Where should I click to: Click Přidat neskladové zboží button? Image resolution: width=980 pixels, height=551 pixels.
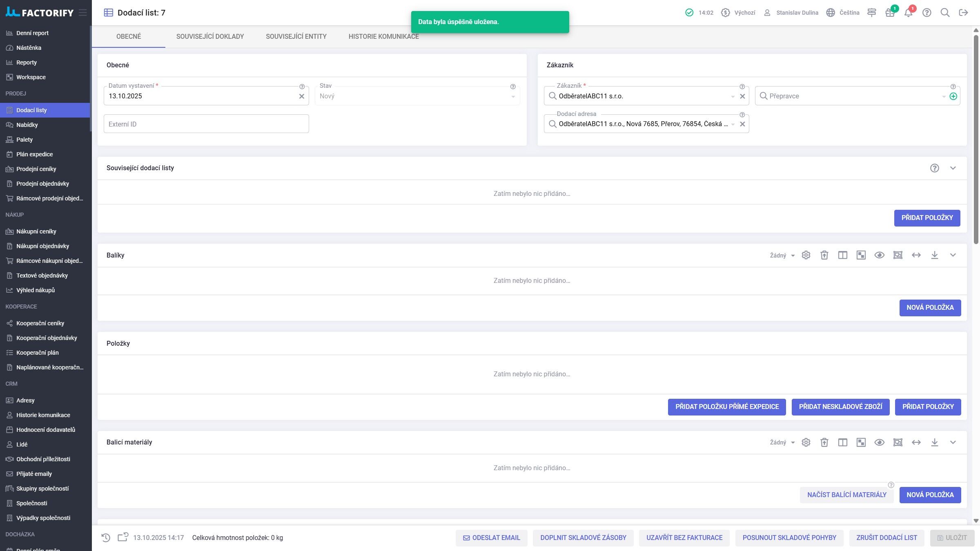(840, 407)
